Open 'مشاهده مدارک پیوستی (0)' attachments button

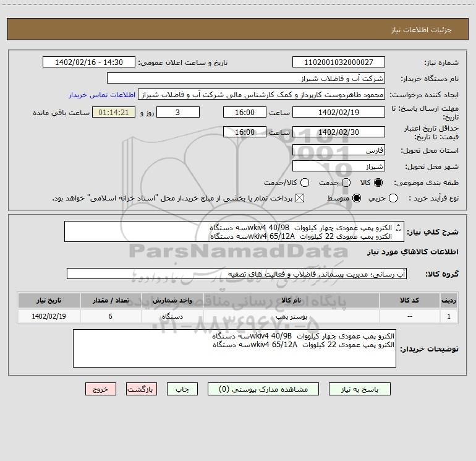(263, 389)
